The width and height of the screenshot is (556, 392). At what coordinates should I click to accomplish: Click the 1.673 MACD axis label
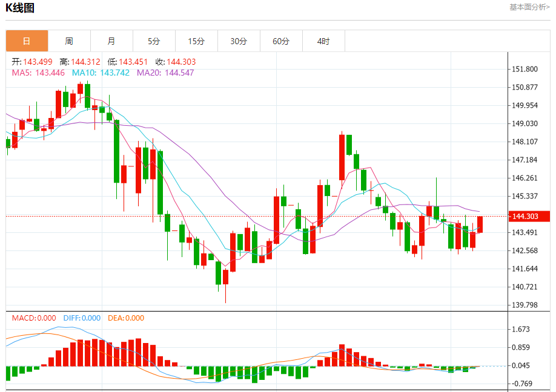coord(520,329)
